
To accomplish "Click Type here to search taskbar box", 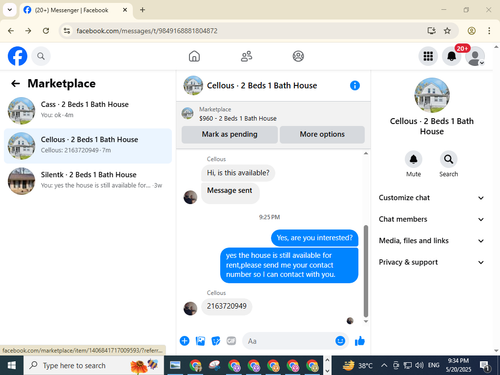I will [94, 365].
